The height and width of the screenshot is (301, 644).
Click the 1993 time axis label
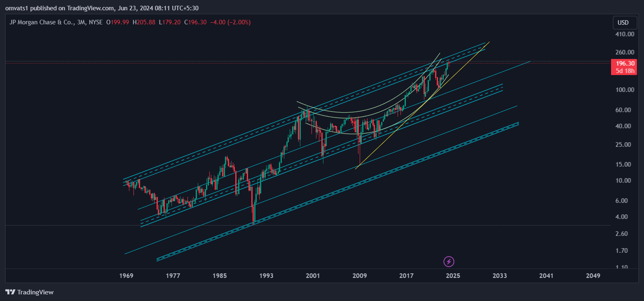tap(267, 275)
